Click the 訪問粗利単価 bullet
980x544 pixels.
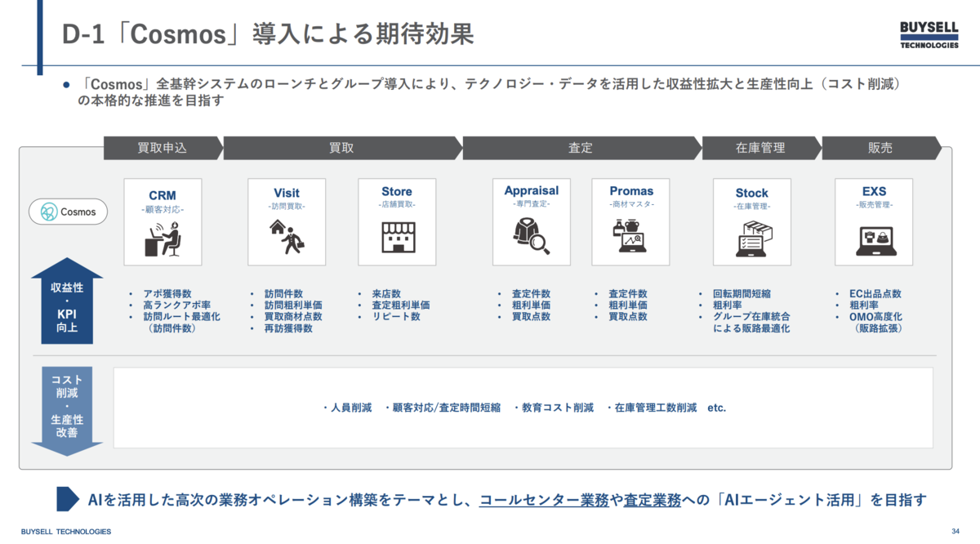[x=293, y=305]
